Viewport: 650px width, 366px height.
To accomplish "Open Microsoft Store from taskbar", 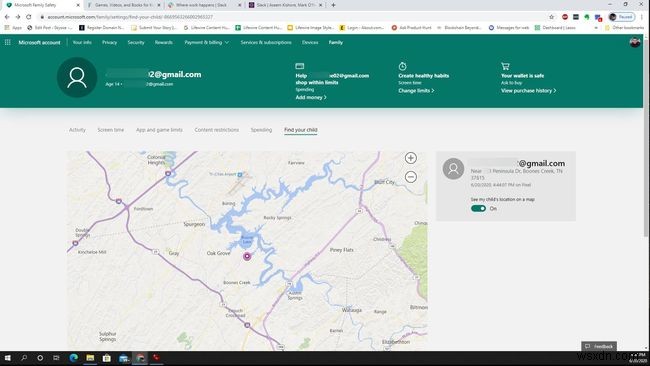I will coord(107,358).
